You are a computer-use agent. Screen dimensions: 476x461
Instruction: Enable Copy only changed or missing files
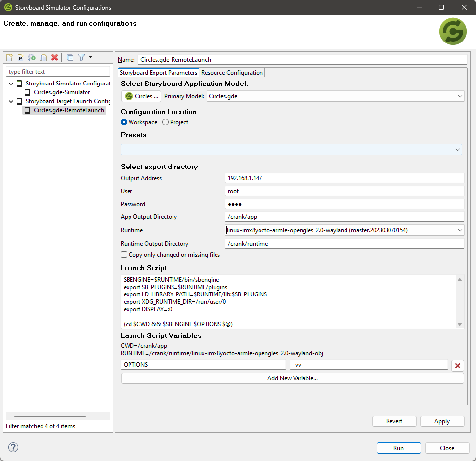pyautogui.click(x=124, y=255)
